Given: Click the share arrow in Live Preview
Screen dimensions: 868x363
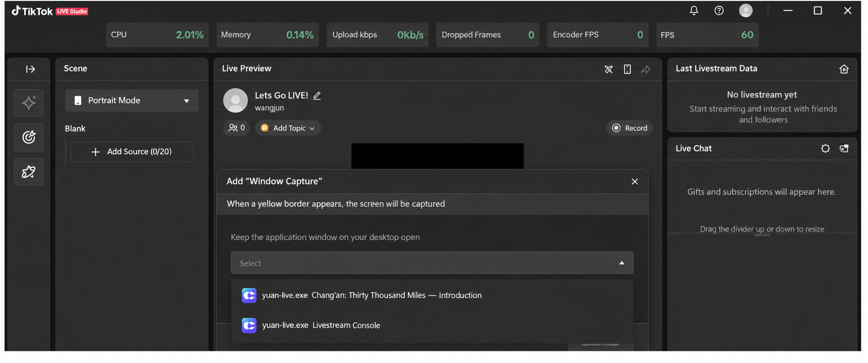Looking at the screenshot, I should click(x=646, y=69).
